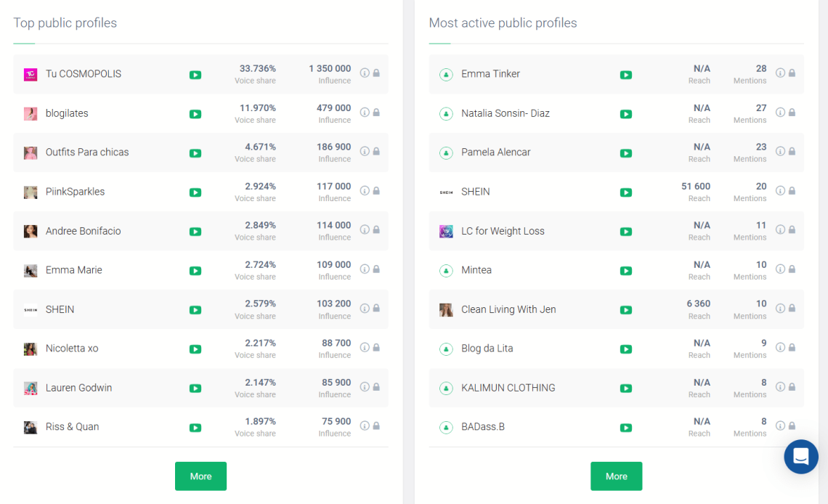Open KALIMUN CLOTHING profile link
The height and width of the screenshot is (504, 828).
508,388
